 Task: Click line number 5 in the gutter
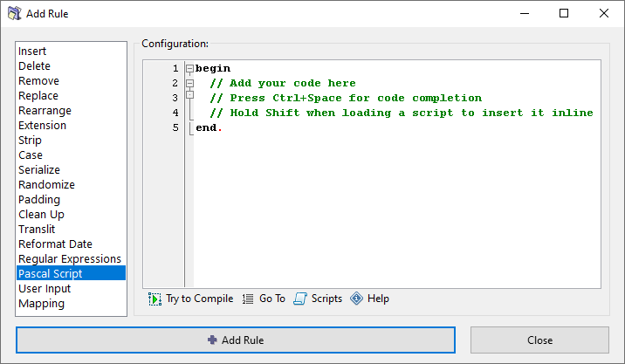175,127
